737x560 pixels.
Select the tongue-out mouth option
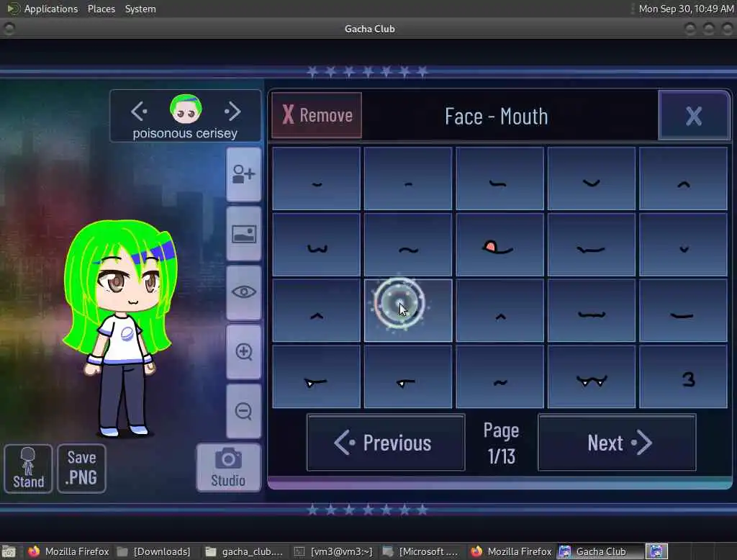[499, 245]
